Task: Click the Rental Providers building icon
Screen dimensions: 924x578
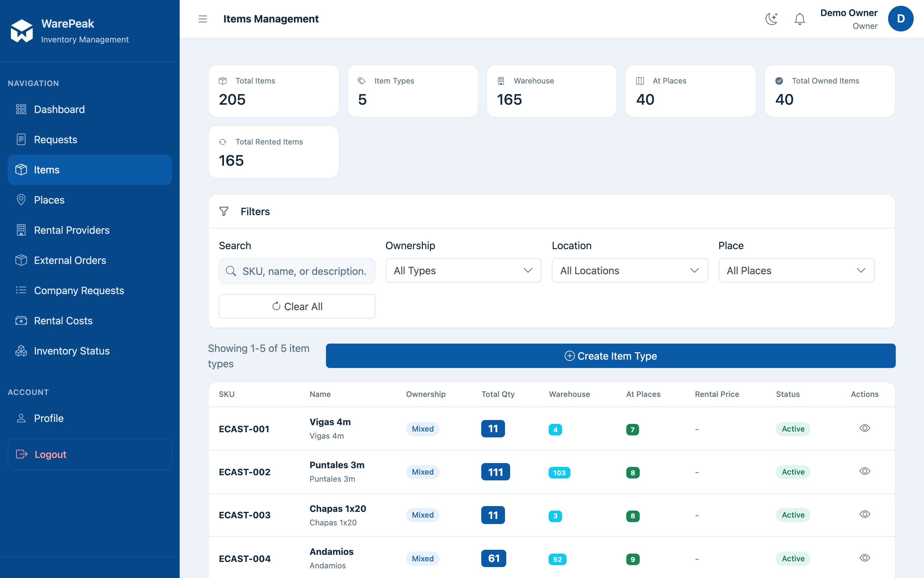Action: pyautogui.click(x=21, y=230)
